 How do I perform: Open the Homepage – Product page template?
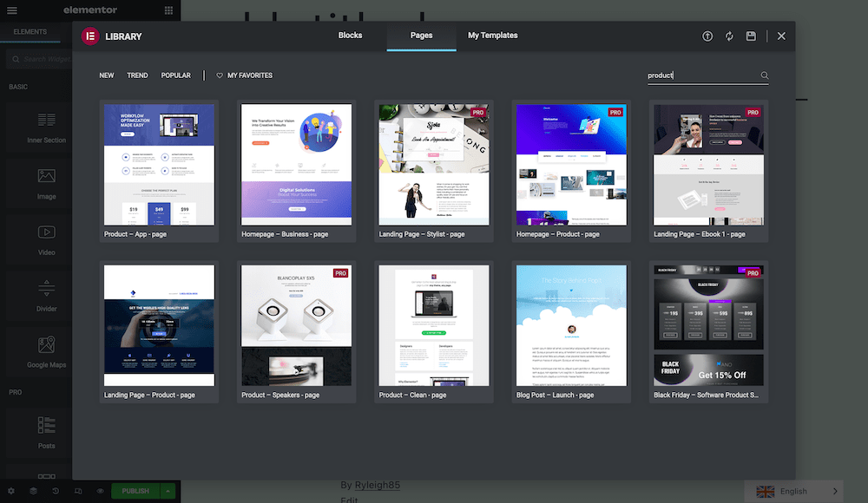(x=571, y=171)
